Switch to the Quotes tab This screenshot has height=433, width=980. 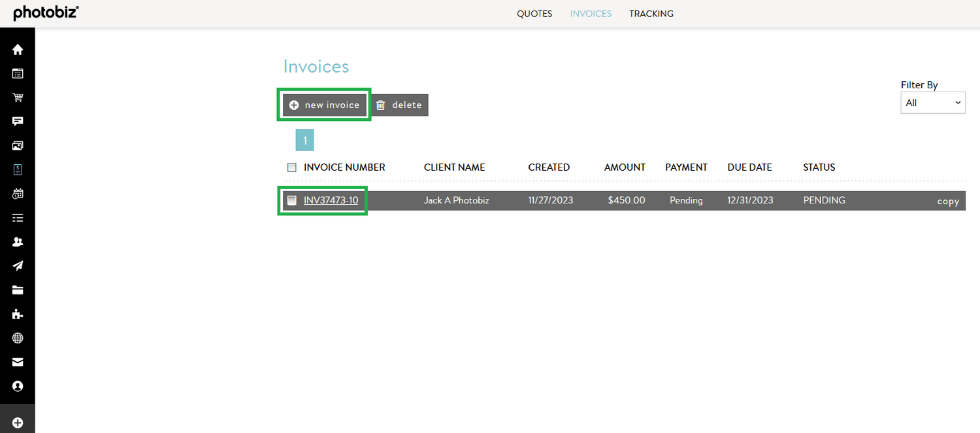click(x=534, y=14)
